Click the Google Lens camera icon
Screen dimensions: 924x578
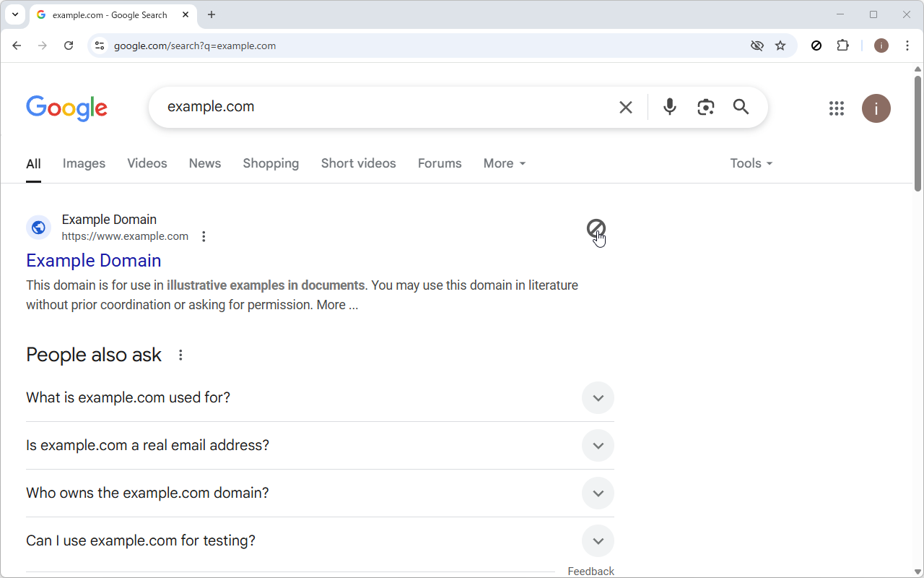[705, 106]
